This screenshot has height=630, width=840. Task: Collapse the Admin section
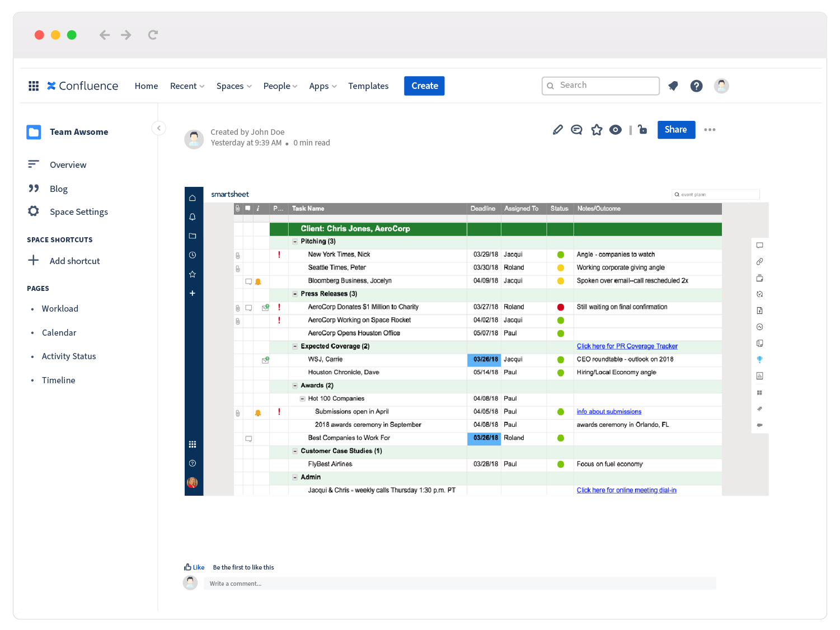coord(295,477)
